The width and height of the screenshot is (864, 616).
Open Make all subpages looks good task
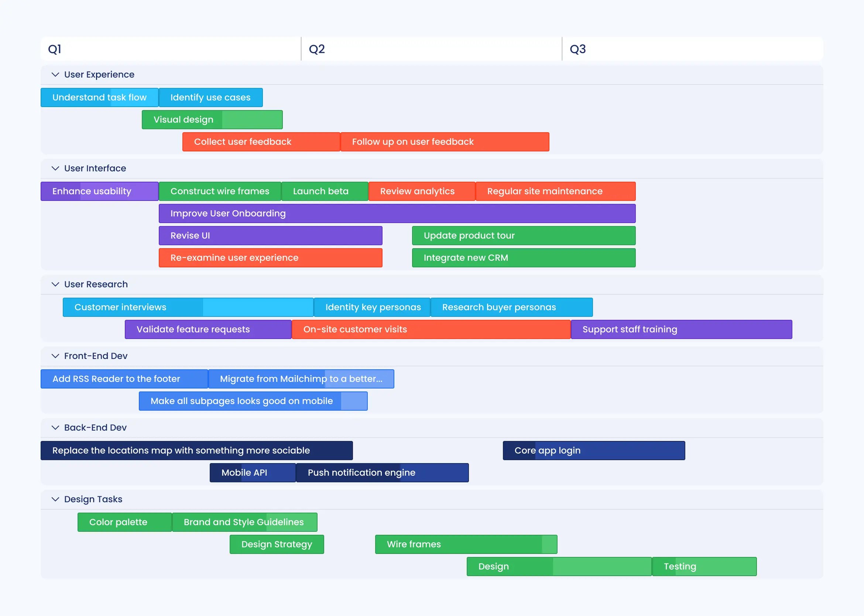253,401
